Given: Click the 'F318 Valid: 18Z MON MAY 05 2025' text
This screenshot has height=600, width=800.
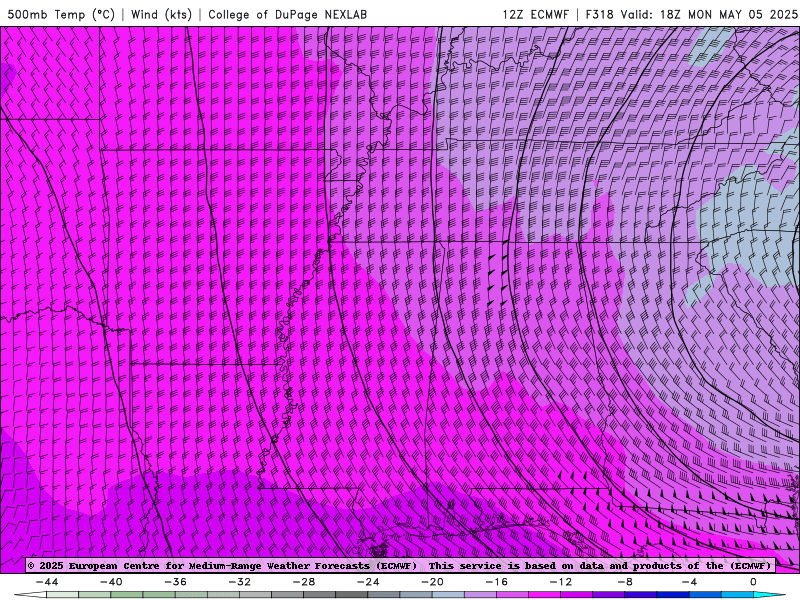Looking at the screenshot, I should [x=691, y=14].
